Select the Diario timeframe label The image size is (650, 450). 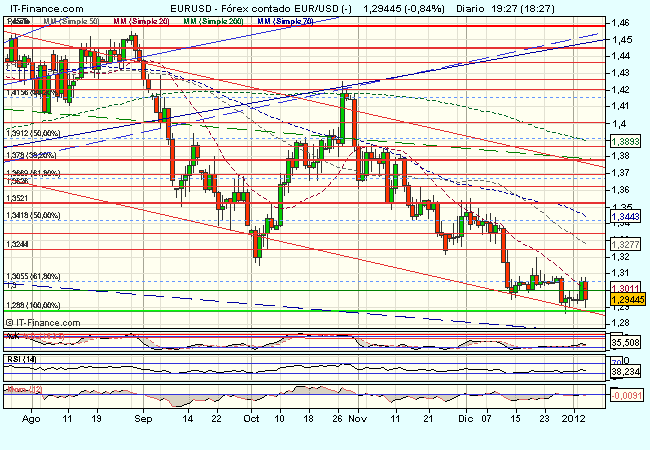pos(470,9)
